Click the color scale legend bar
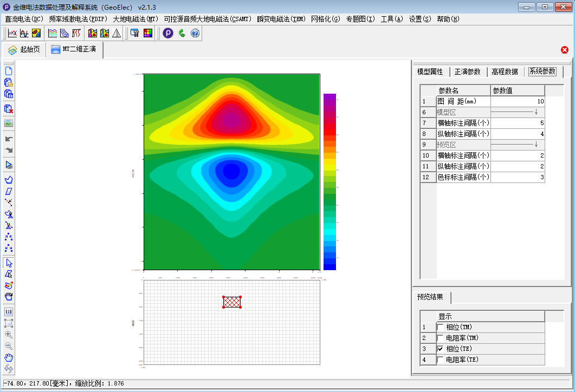The image size is (575, 392). [330, 182]
